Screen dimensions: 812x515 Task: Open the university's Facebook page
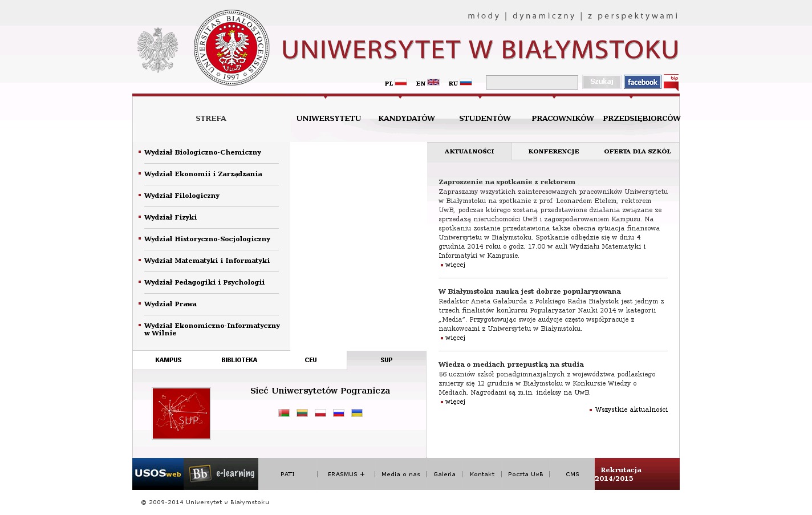[x=643, y=82]
